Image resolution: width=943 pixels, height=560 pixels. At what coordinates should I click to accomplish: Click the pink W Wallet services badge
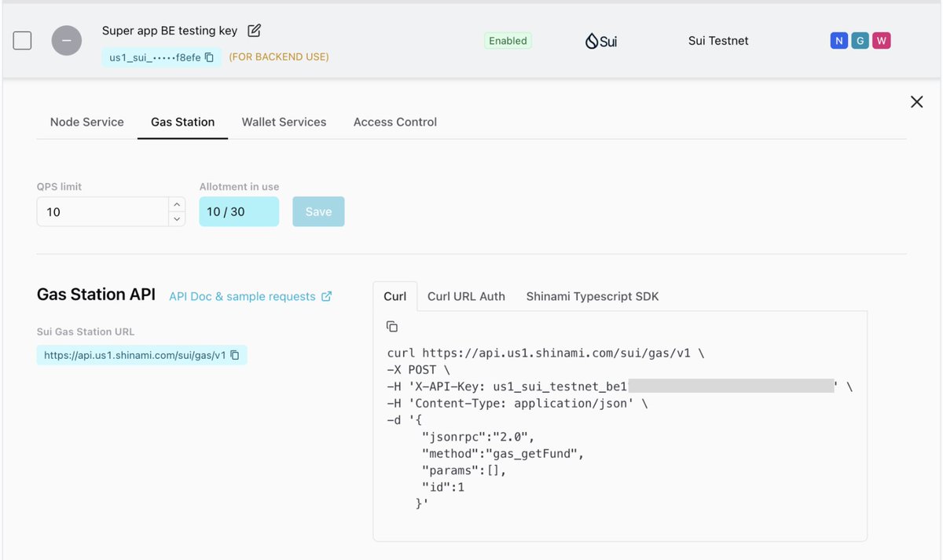(881, 41)
